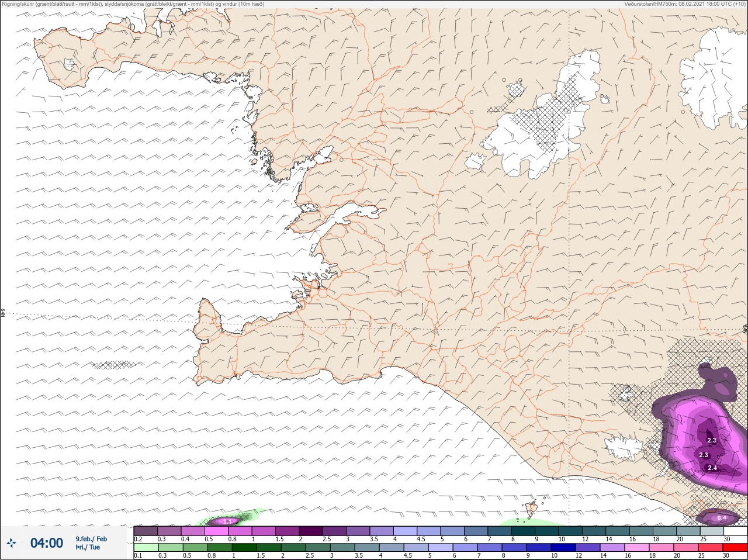Click the 0.4 precipitation value near the coast
Viewport: 748px width, 560px height.
click(x=722, y=518)
